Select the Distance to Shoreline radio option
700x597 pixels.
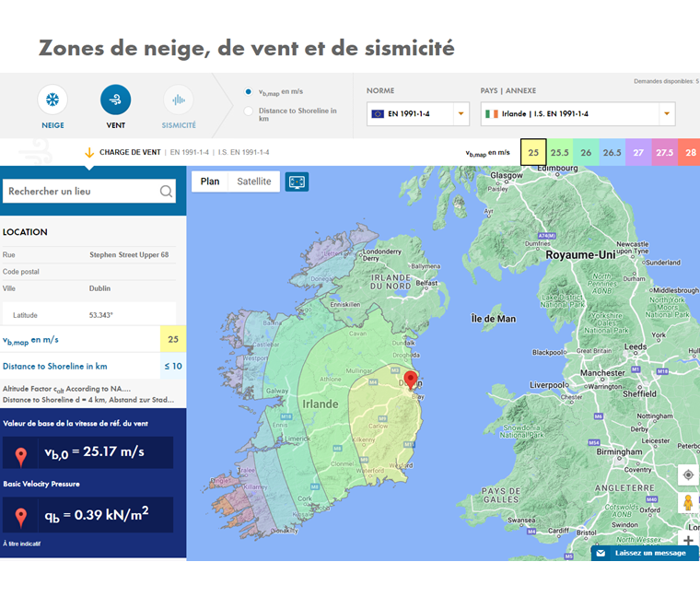coord(248,111)
